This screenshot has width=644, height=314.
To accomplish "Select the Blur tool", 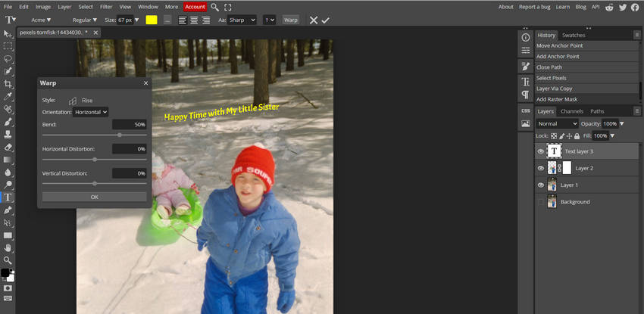I will pos(8,173).
